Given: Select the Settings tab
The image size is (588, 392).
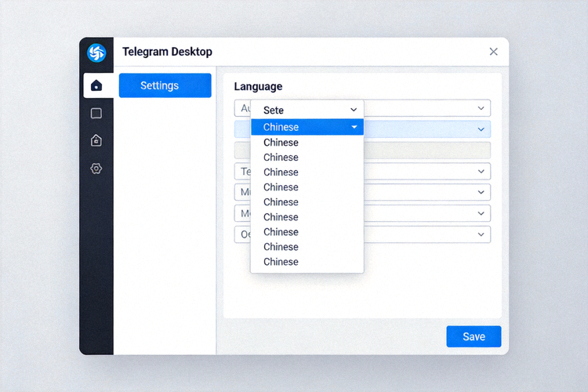Looking at the screenshot, I should pyautogui.click(x=165, y=85).
